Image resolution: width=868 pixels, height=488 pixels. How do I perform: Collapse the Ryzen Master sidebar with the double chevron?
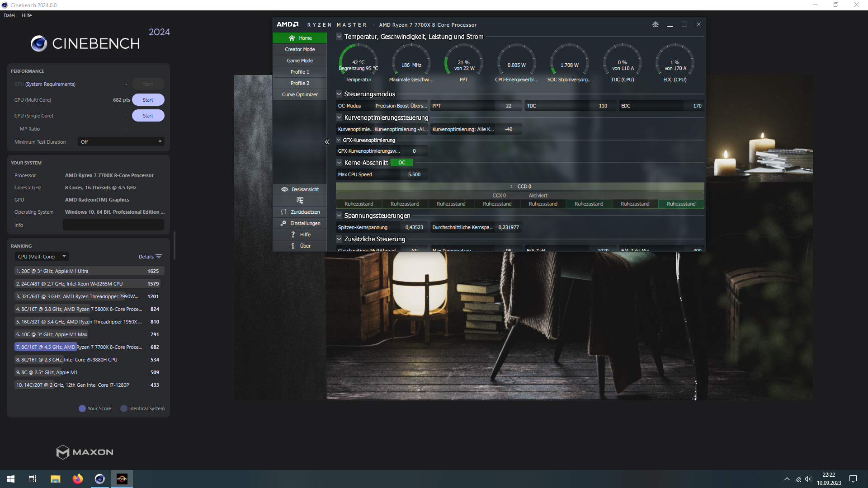click(327, 142)
